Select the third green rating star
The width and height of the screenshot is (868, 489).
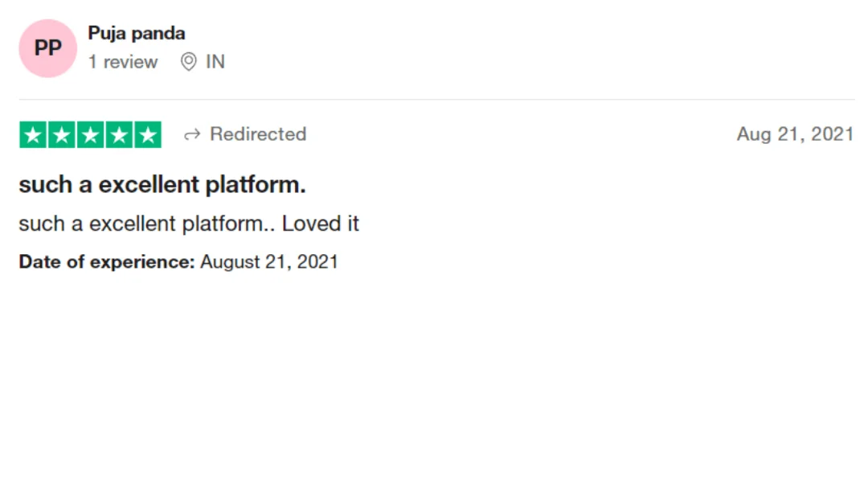(90, 134)
